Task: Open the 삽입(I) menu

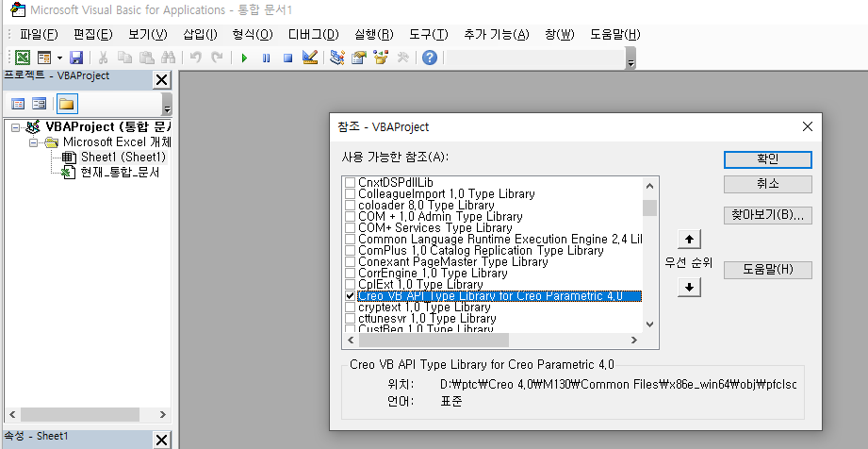Action: click(201, 34)
